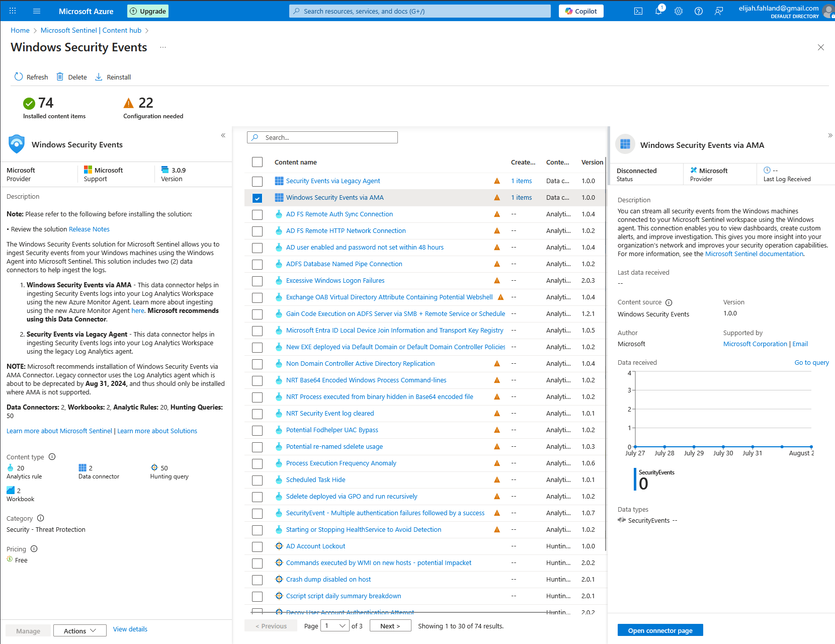Click the August 2 data point on chart
The image size is (835, 644).
coord(811,447)
